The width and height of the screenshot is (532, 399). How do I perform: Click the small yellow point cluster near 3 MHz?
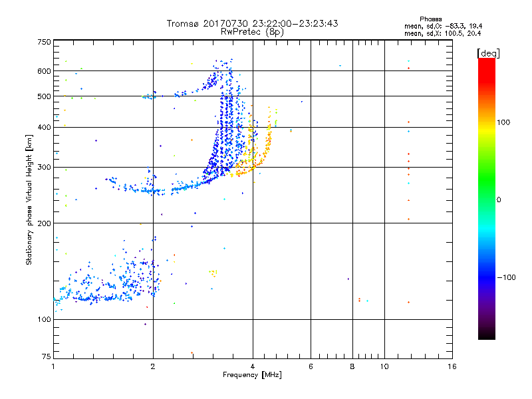(213, 273)
